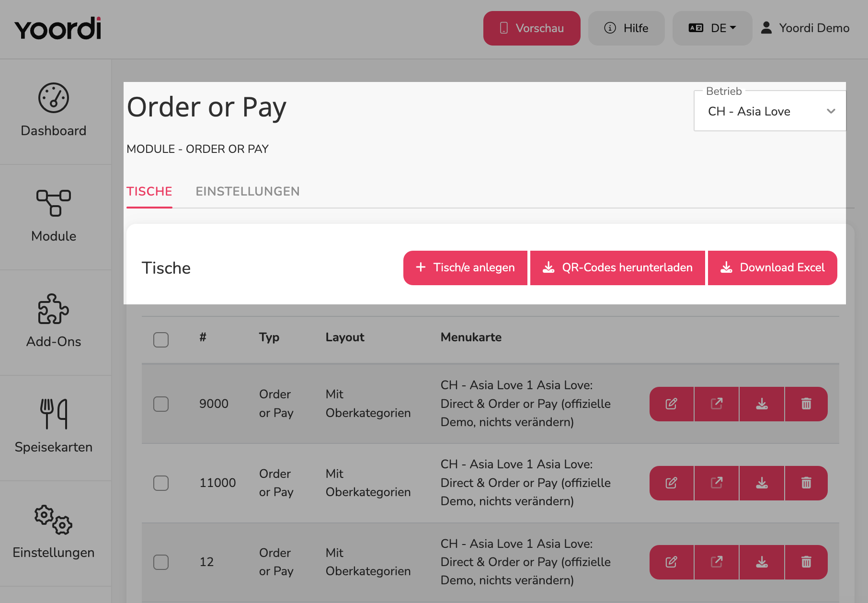This screenshot has height=603, width=868.
Task: Tick the checkbox for table 9000
Action: pos(161,404)
